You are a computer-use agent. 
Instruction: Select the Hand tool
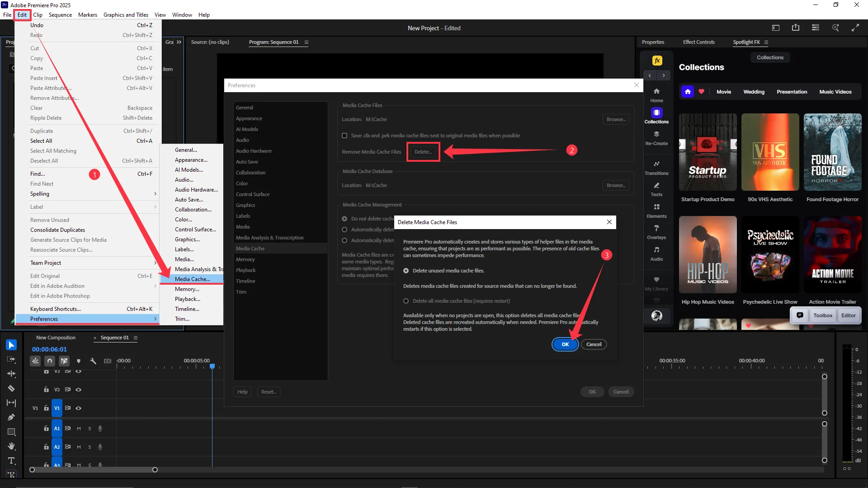[11, 446]
